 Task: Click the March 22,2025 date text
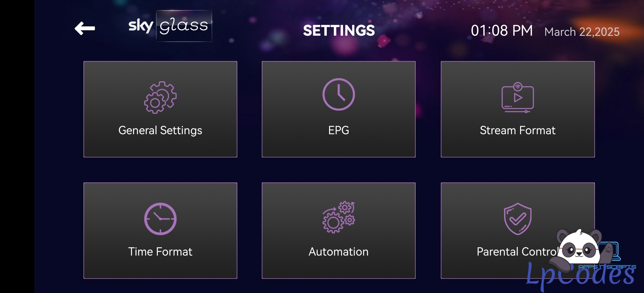click(x=582, y=32)
